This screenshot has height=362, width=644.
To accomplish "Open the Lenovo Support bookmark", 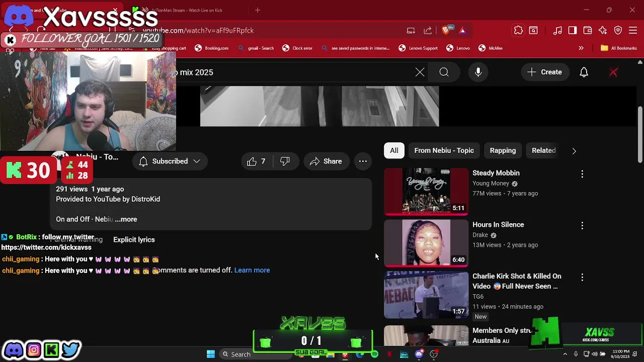I will click(418, 48).
